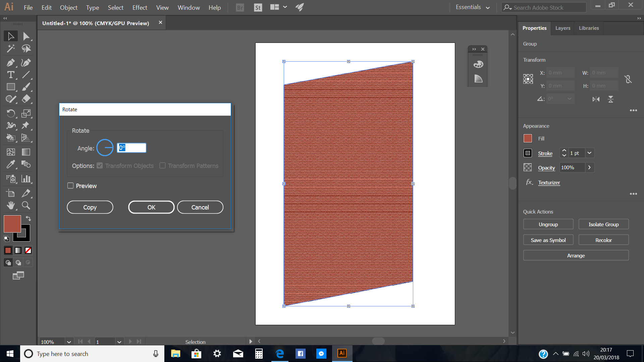Activate the Rectangle tool
The image size is (644, 362).
[x=11, y=87]
